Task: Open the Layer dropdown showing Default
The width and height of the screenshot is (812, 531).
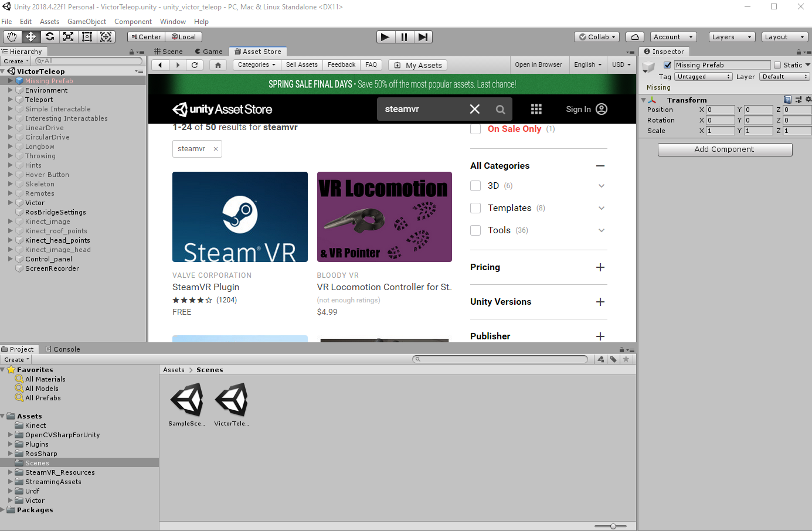Action: 784,77
